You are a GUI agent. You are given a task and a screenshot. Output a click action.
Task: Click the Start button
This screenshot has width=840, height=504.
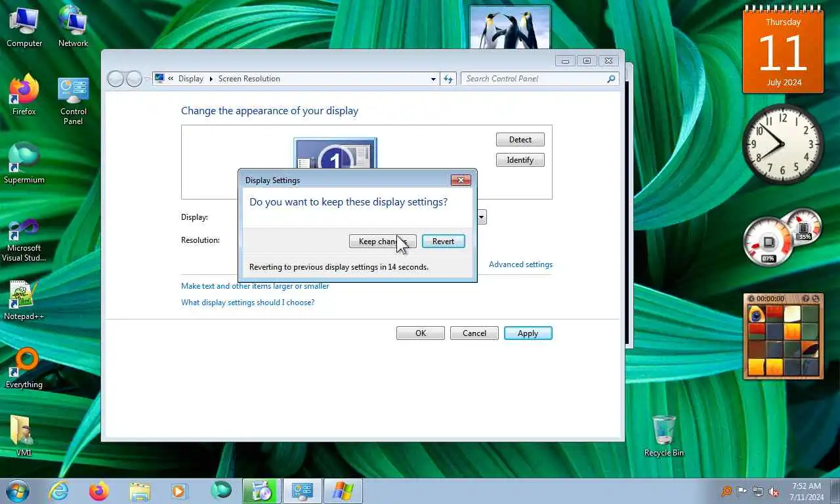18,491
